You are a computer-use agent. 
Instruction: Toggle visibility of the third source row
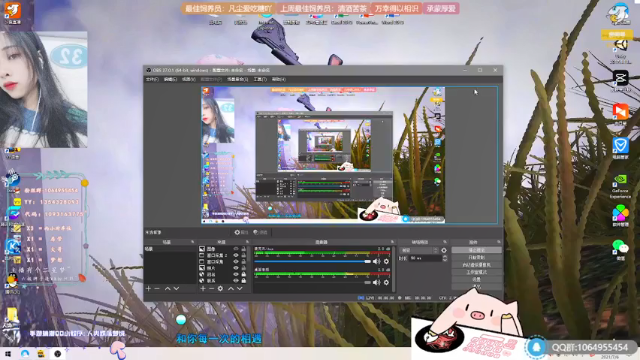(x=236, y=262)
